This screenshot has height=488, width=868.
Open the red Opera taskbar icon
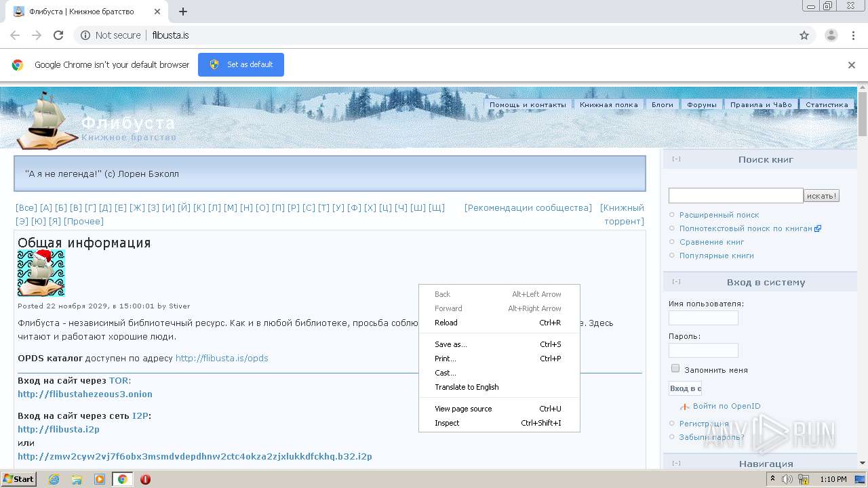[145, 479]
